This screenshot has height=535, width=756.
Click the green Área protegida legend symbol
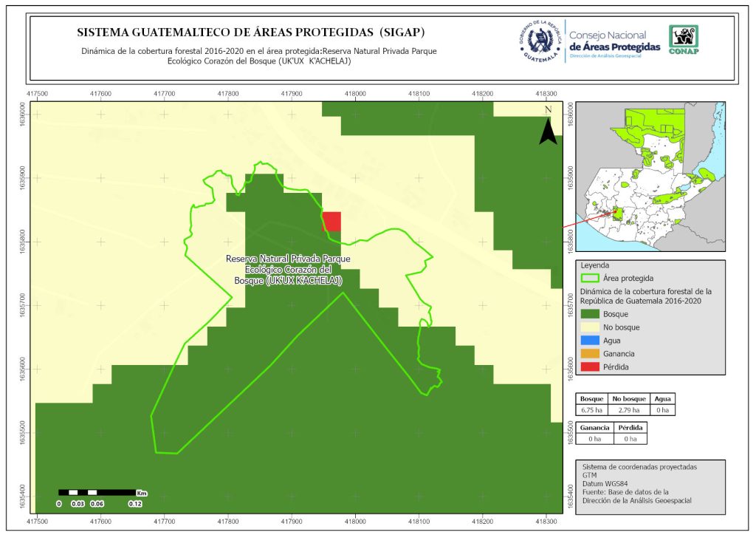[591, 279]
